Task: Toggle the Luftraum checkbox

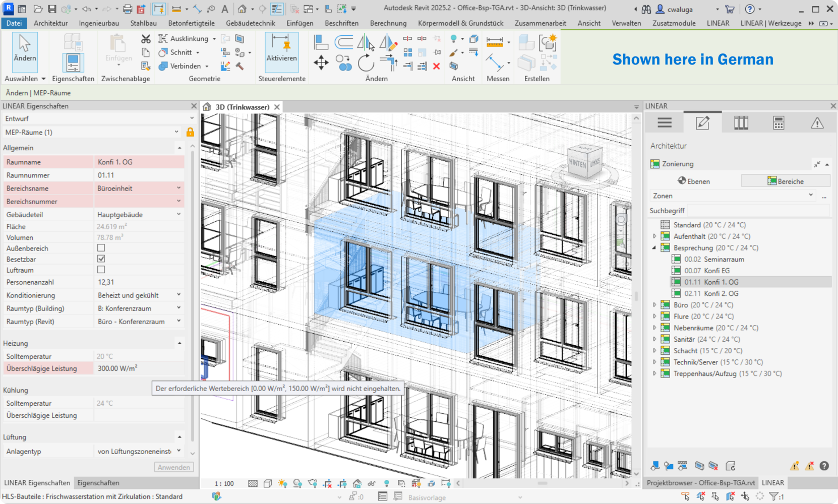Action: point(101,270)
